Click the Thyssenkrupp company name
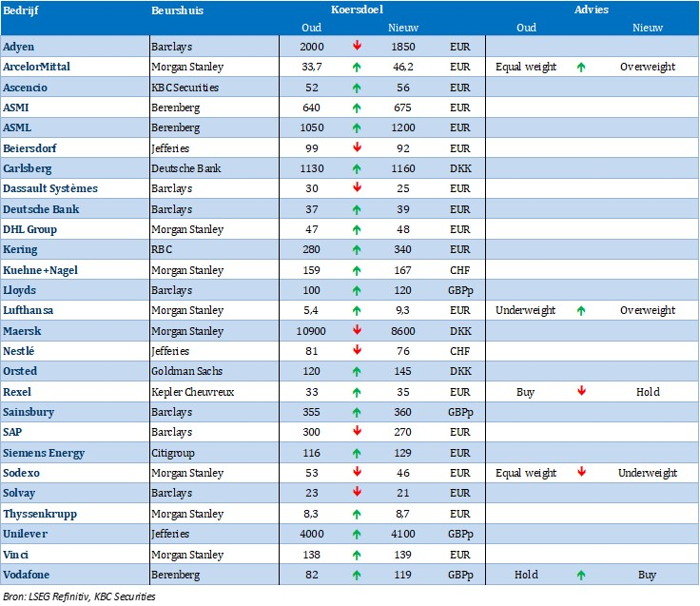 [39, 514]
